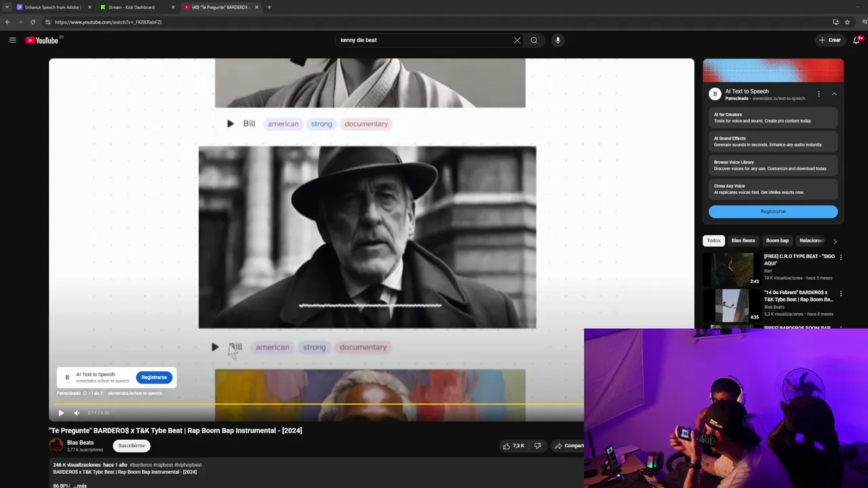
Task: Open sidebar ad three-dot options
Action: (818, 94)
